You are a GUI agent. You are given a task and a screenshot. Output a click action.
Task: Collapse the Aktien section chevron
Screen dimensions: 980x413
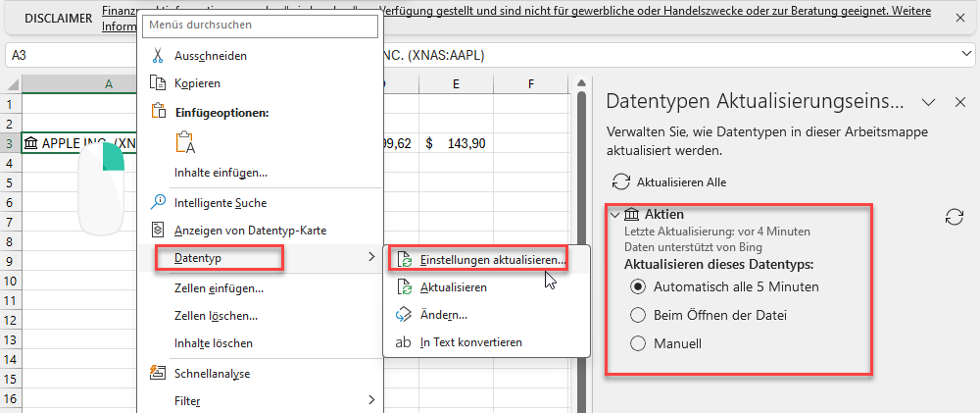pyautogui.click(x=615, y=215)
